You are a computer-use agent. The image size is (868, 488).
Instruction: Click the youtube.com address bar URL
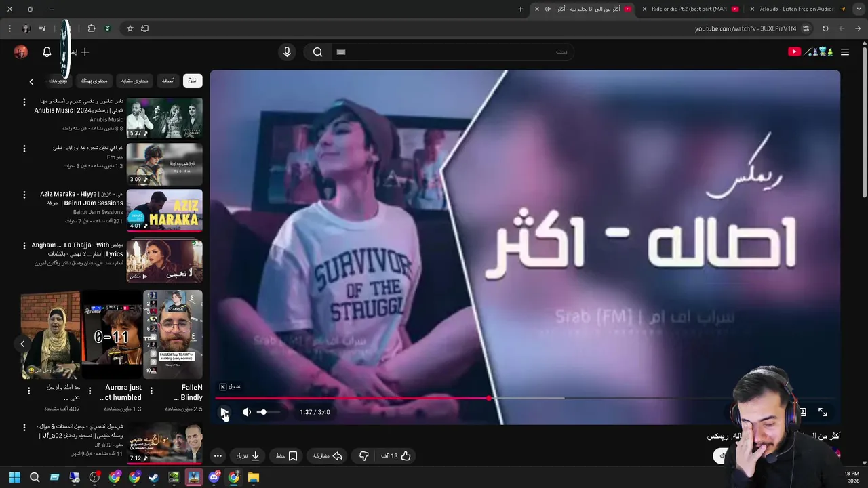pos(745,28)
